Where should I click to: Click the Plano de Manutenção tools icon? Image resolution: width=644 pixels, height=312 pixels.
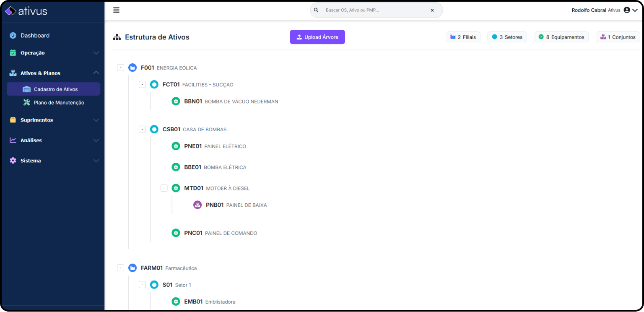(x=26, y=102)
